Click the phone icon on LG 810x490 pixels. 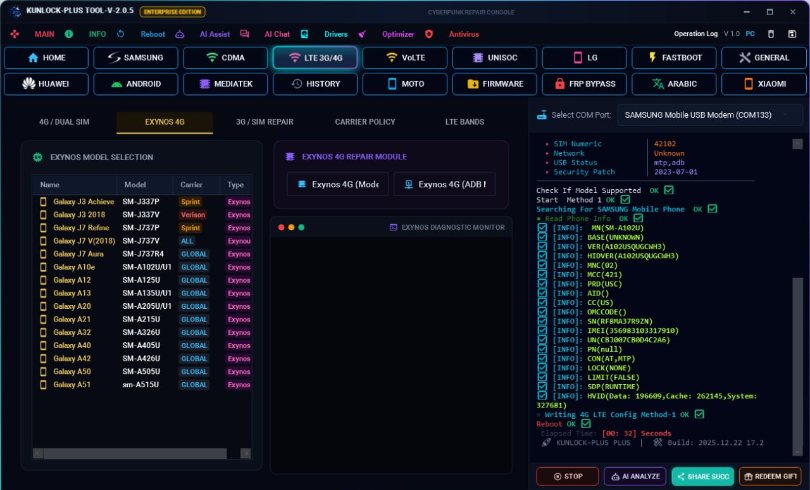point(578,58)
